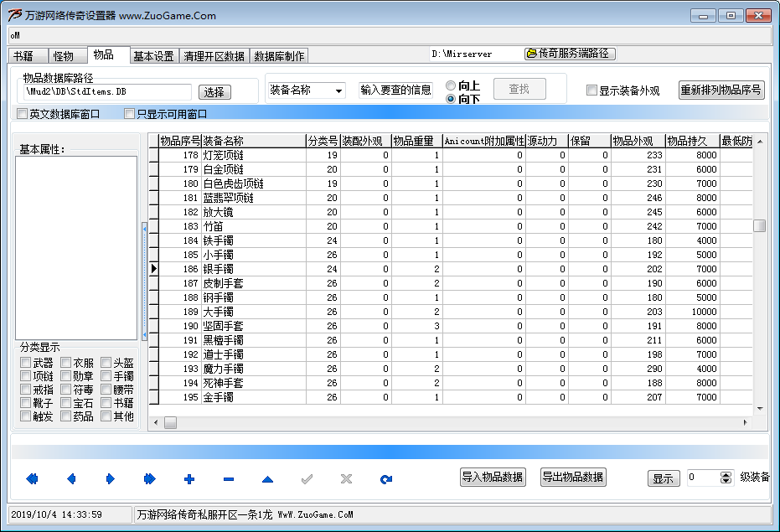Image resolution: width=780 pixels, height=532 pixels.
Task: Click the 选择 database path button
Action: pos(214,92)
